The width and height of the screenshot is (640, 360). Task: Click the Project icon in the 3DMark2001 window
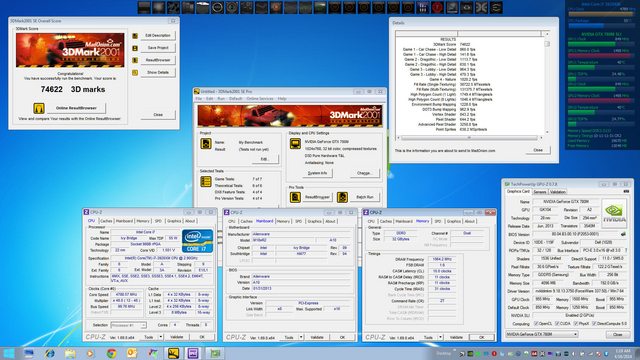(206, 144)
